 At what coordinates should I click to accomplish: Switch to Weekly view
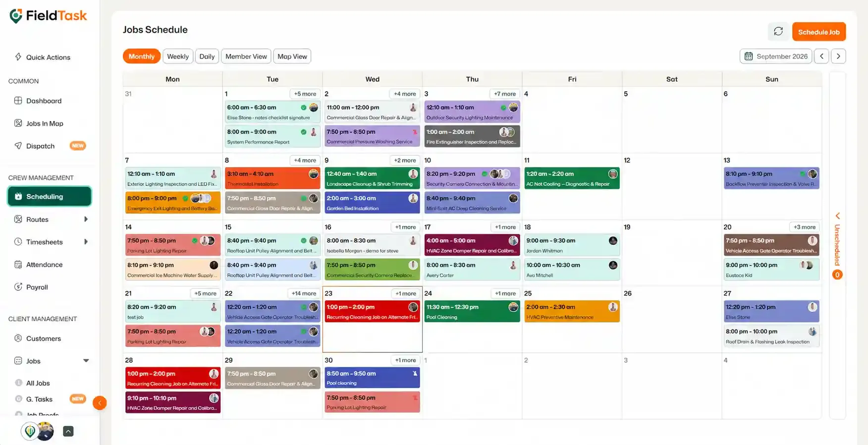(x=178, y=56)
